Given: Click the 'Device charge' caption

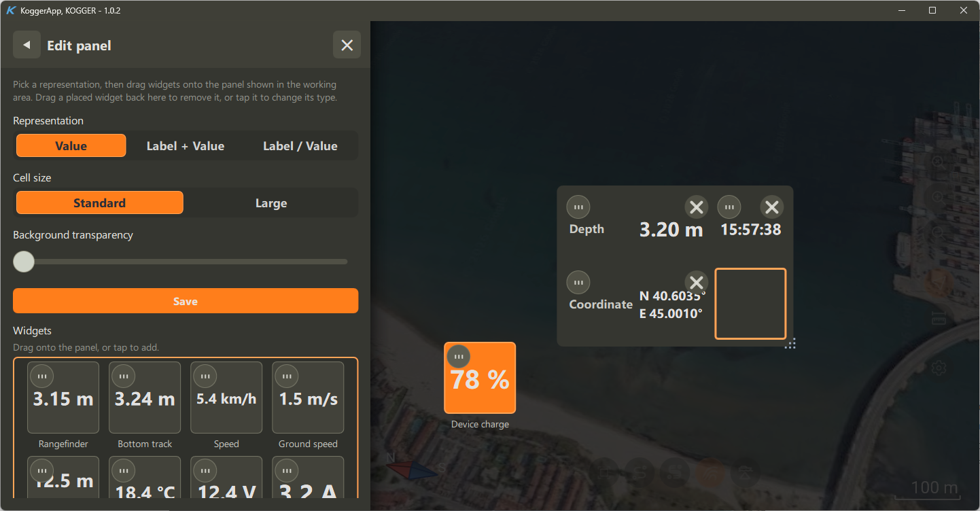Looking at the screenshot, I should pos(480,424).
